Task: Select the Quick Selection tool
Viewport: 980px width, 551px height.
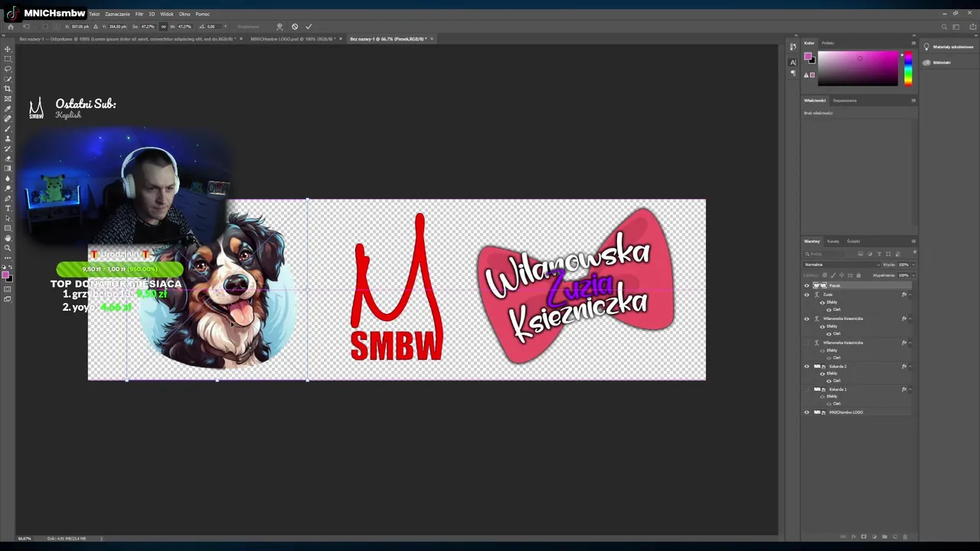Action: (8, 79)
